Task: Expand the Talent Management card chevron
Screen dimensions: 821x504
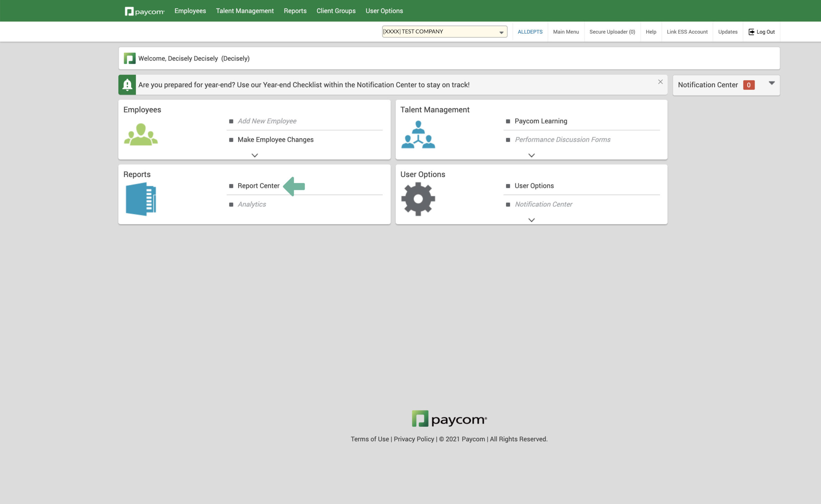Action: (x=531, y=155)
